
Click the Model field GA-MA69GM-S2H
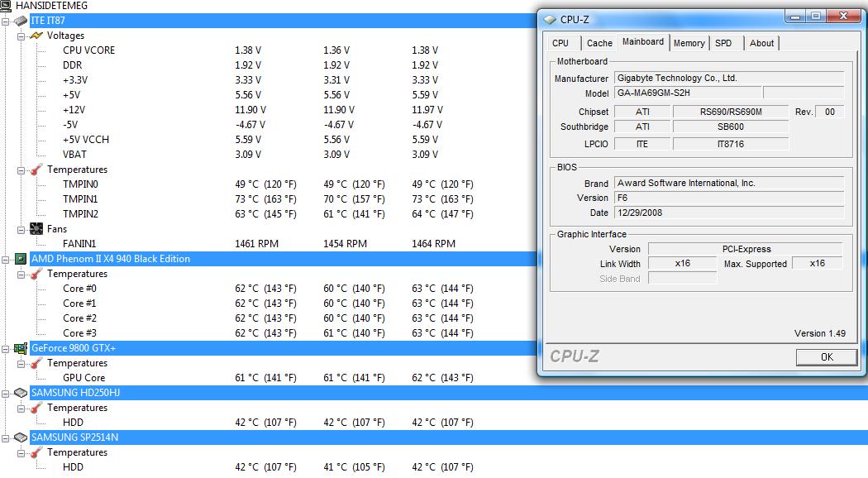pyautogui.click(x=688, y=93)
